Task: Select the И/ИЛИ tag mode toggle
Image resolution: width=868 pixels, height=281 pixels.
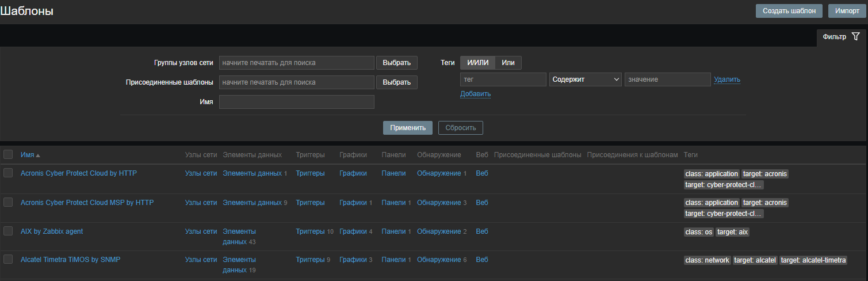Action: pos(477,63)
